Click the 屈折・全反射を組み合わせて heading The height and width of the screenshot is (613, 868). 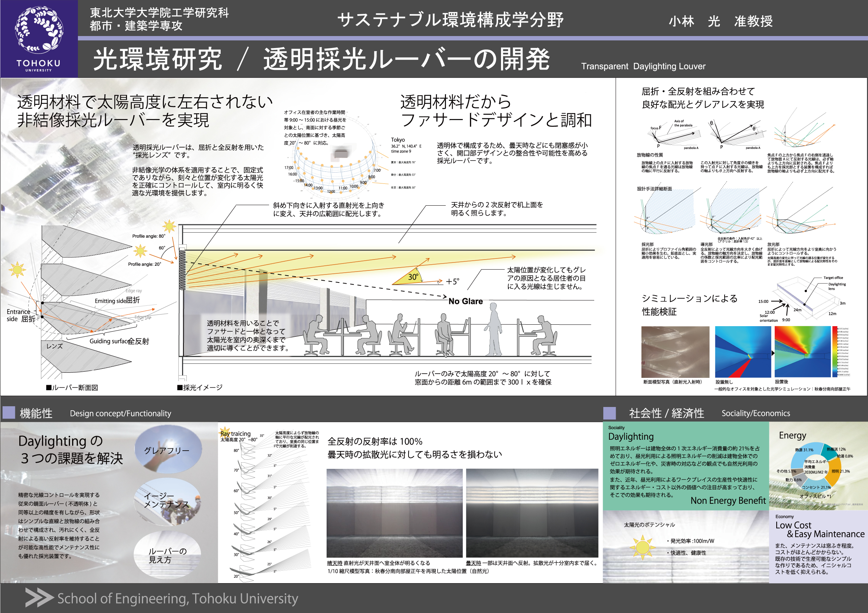(x=698, y=91)
